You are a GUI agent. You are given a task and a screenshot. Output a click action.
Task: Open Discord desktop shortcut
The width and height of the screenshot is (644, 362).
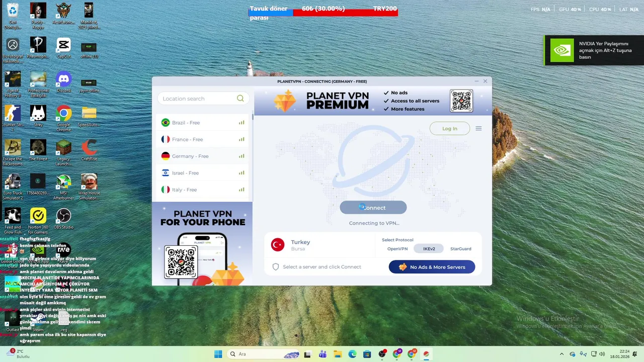(63, 82)
